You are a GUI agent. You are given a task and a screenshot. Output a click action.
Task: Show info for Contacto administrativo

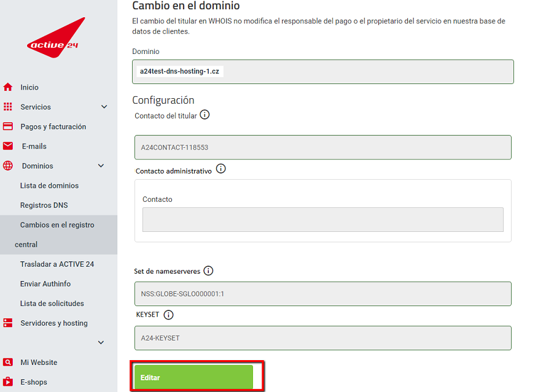(221, 169)
